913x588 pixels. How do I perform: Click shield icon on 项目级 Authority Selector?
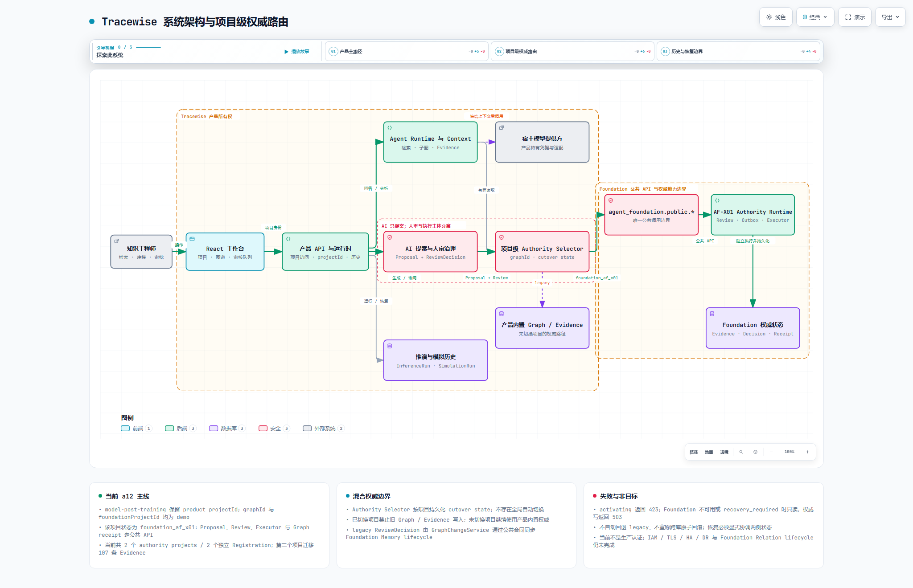[502, 237]
